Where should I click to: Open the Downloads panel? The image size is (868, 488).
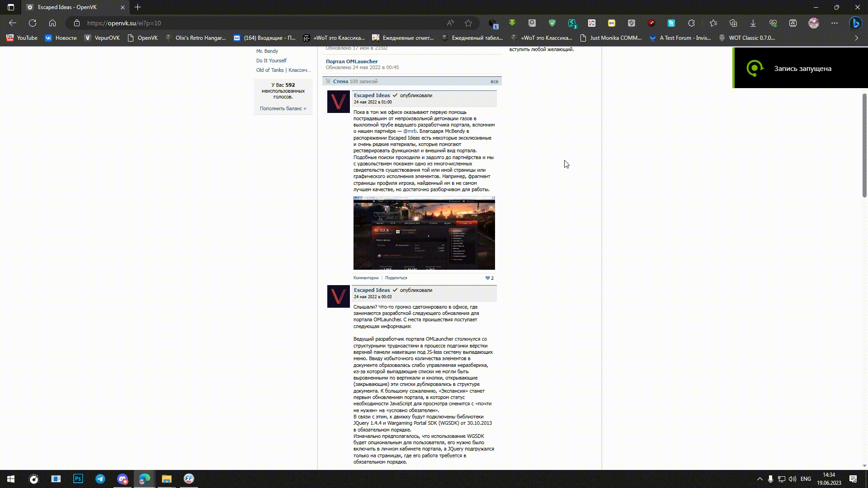(753, 23)
